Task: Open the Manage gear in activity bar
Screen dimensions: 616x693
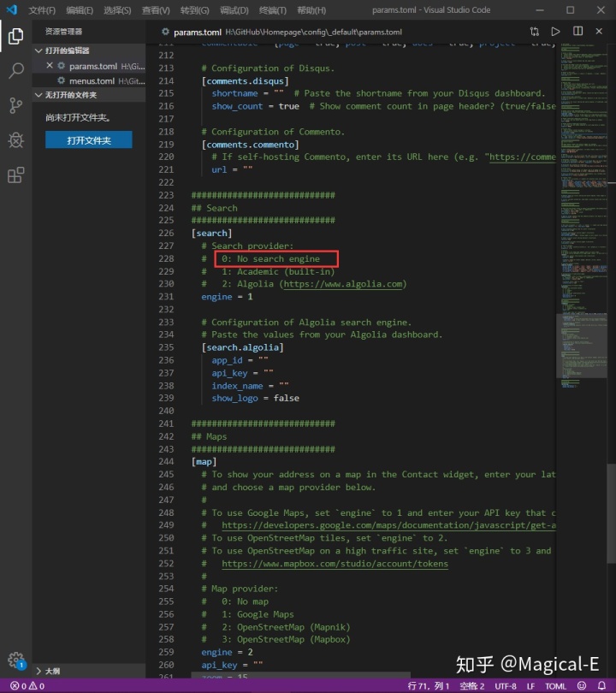Action: click(x=16, y=660)
